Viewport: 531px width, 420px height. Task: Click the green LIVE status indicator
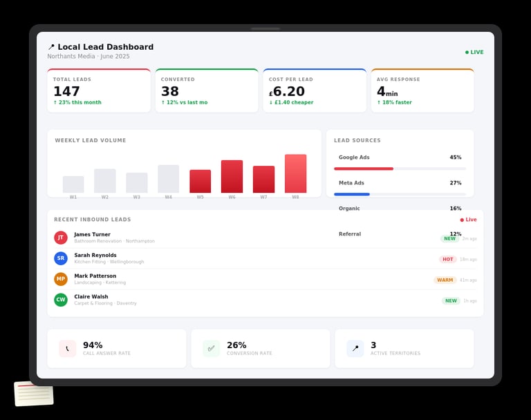click(474, 52)
